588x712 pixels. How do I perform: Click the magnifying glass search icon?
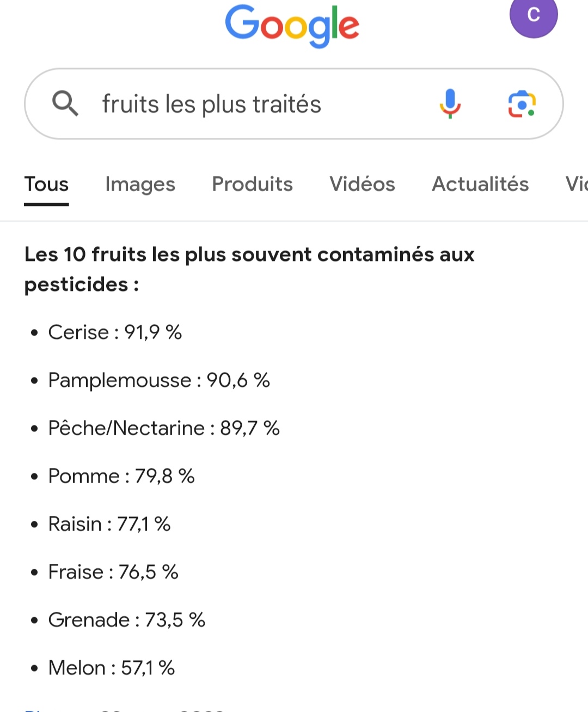point(65,103)
